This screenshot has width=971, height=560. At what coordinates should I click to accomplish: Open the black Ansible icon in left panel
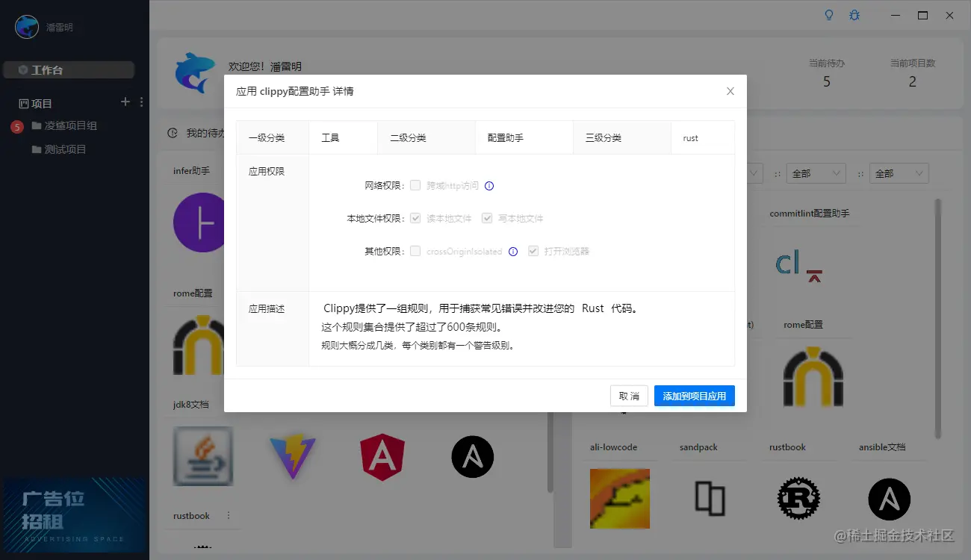pyautogui.click(x=472, y=456)
